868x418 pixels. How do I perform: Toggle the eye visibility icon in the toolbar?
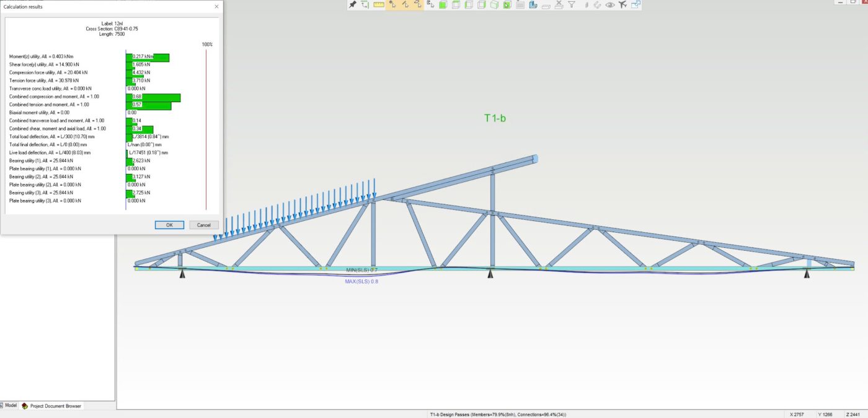[610, 5]
